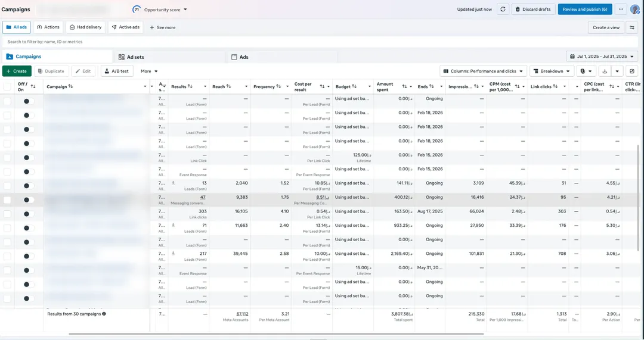
Task: Switch to the Ads tab
Action: tap(283, 57)
